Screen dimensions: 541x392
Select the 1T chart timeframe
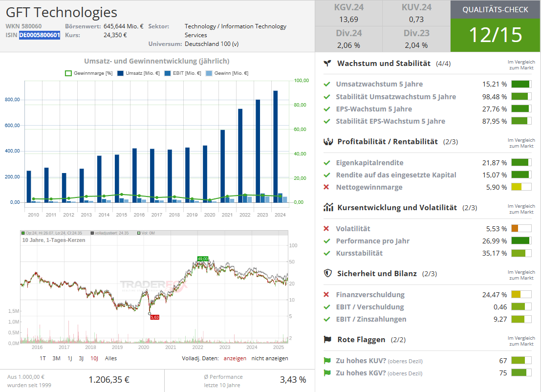point(43,358)
